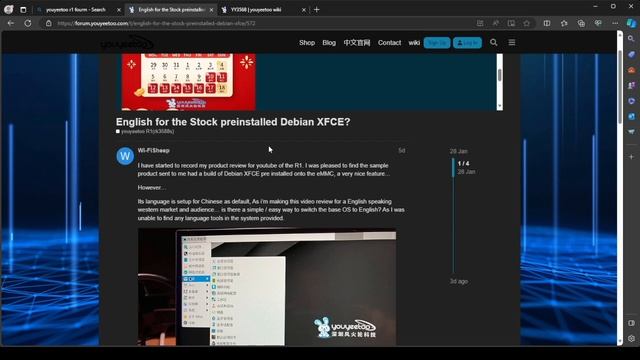Open the Edge sidebar Drop paper-plane icon
Screen dimensions: 640x360
coord(631,132)
